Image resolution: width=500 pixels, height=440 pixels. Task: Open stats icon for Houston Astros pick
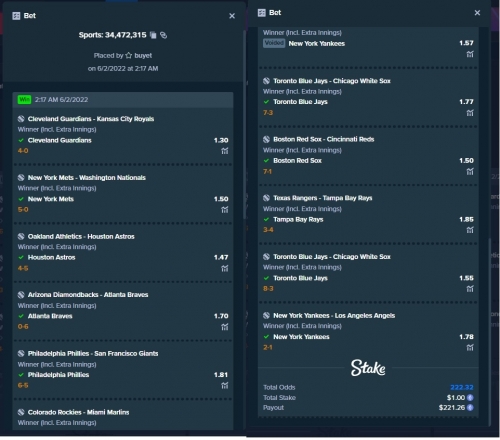click(225, 268)
